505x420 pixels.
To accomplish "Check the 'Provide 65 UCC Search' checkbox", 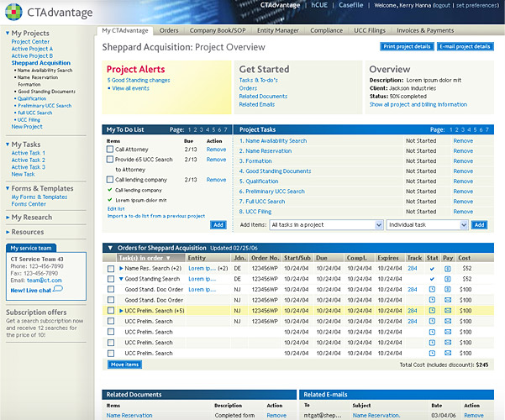I will pyautogui.click(x=110, y=159).
